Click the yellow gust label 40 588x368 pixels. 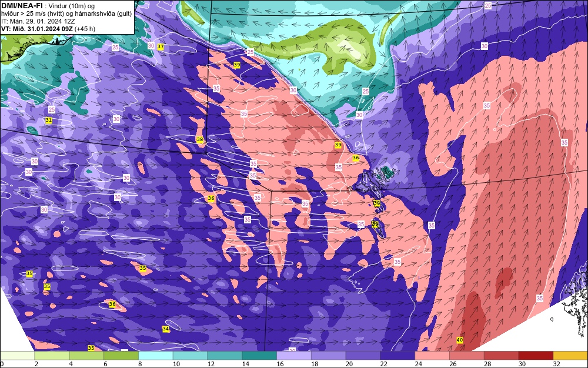tap(460, 340)
